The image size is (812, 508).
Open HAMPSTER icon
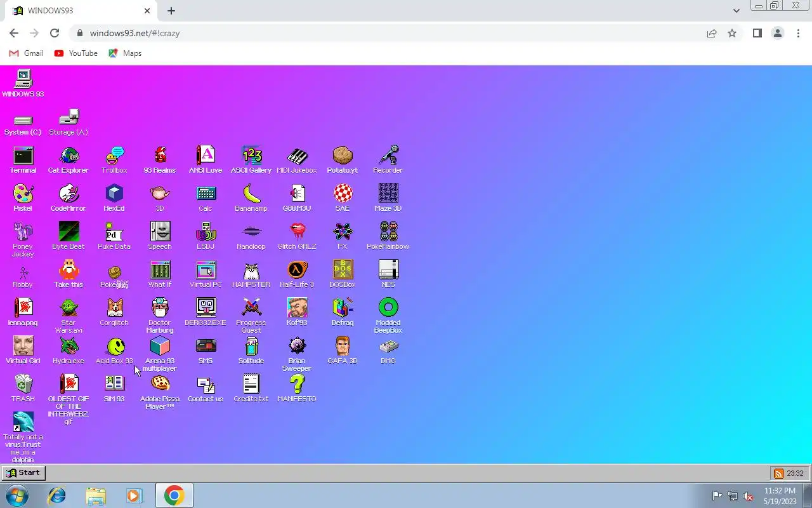click(251, 274)
